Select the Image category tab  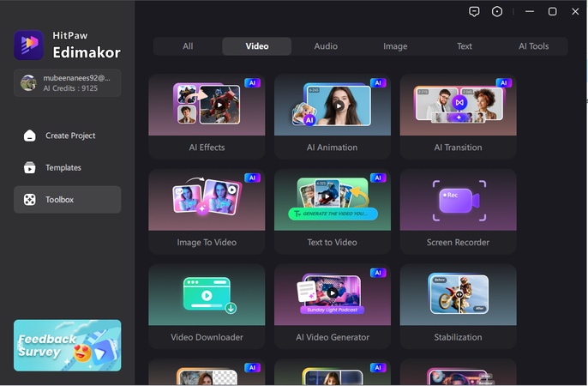click(395, 46)
